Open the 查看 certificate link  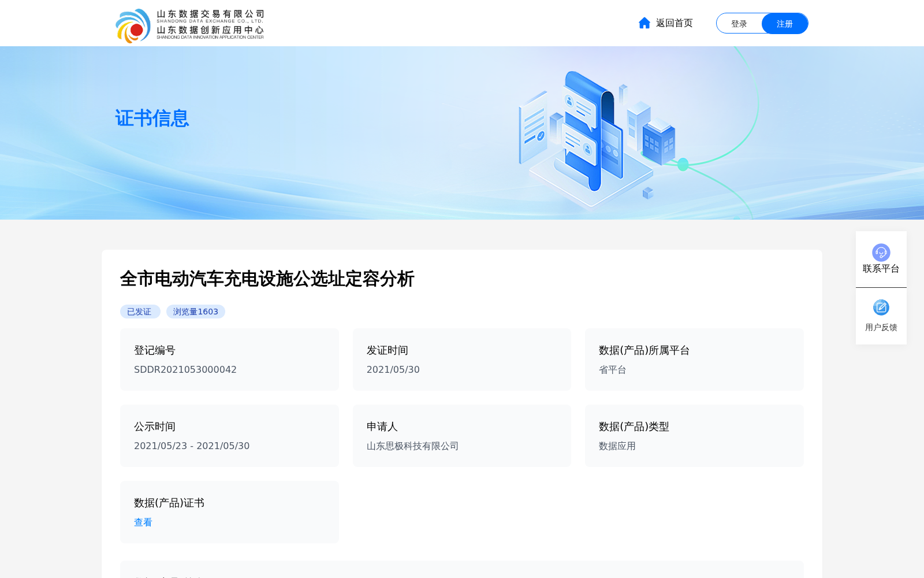[143, 523]
